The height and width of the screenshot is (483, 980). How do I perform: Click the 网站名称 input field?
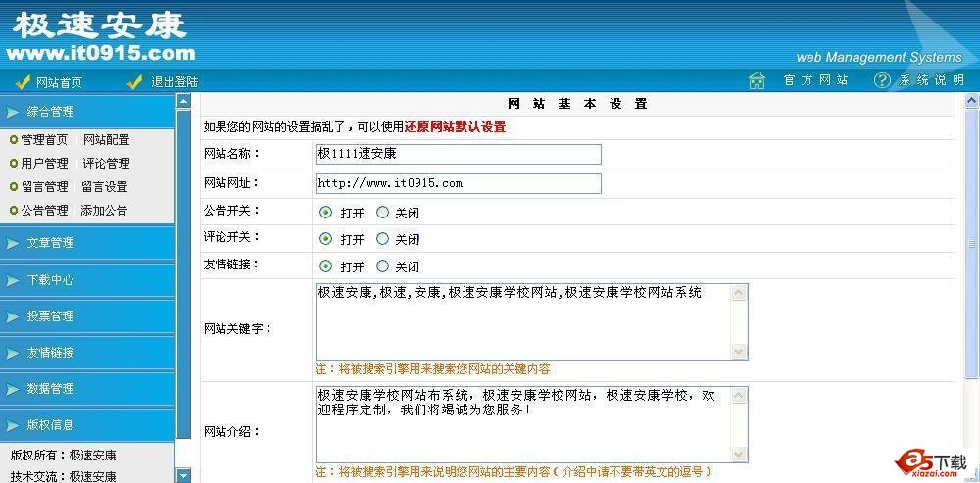(x=458, y=155)
